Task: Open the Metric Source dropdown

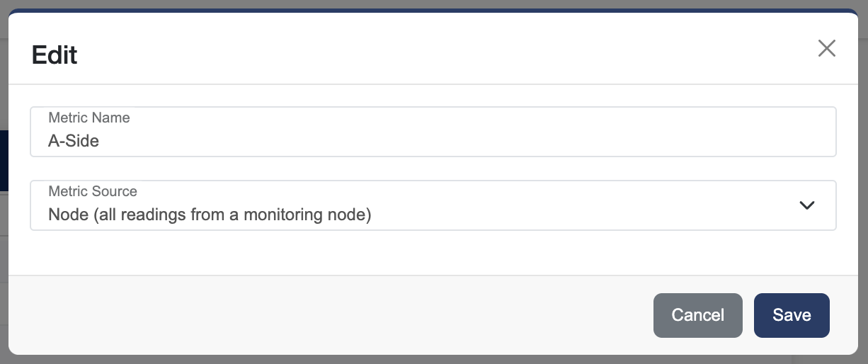Action: coord(433,205)
